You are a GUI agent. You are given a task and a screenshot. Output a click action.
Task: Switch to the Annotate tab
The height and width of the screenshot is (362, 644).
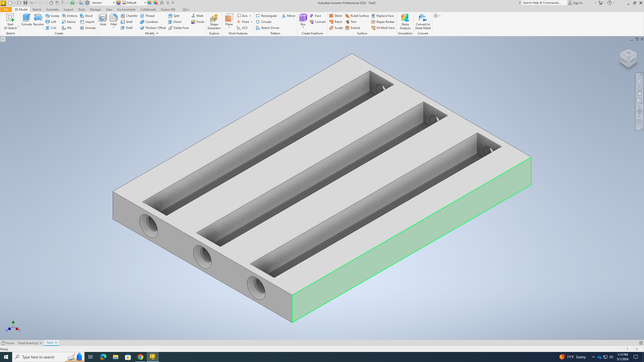pos(52,9)
